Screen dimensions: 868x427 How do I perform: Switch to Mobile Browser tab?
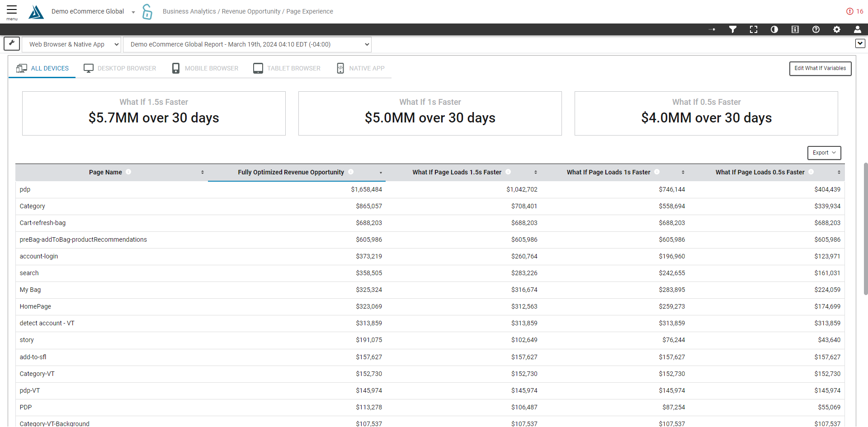click(205, 68)
